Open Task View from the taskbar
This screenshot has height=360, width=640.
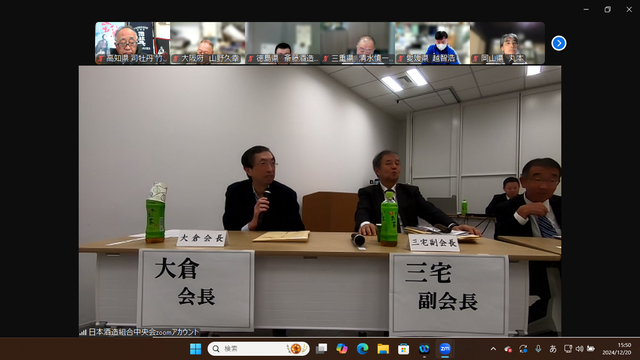click(x=322, y=349)
